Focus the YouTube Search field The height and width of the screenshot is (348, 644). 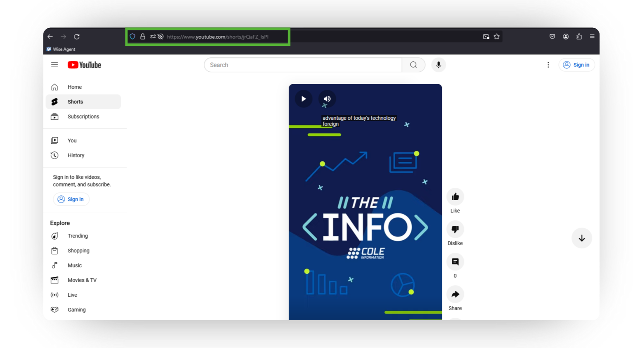tap(303, 65)
